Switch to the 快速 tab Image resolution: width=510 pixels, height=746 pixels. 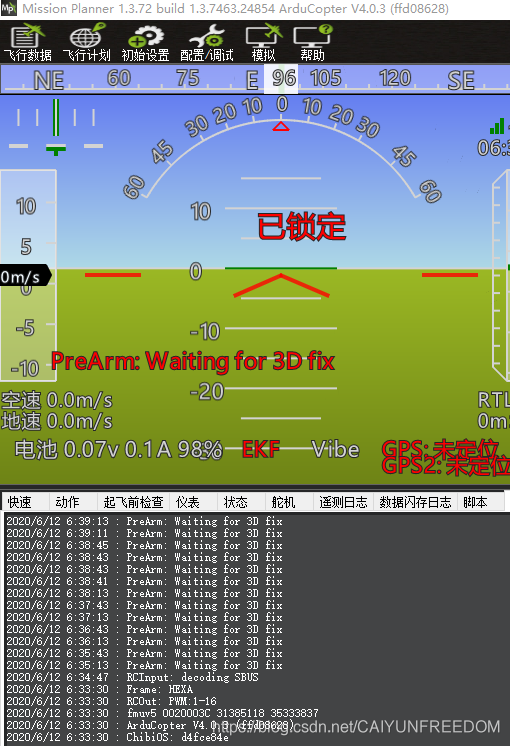coord(20,502)
